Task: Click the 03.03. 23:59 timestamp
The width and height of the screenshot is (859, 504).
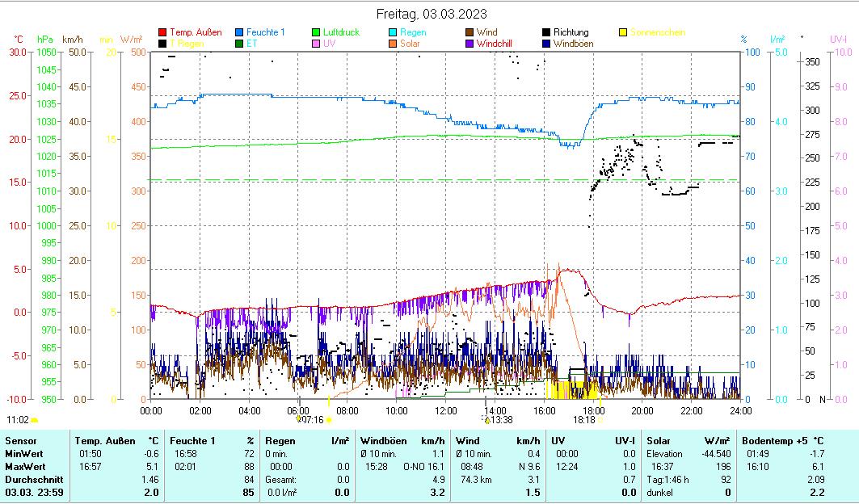Action: coord(34,493)
